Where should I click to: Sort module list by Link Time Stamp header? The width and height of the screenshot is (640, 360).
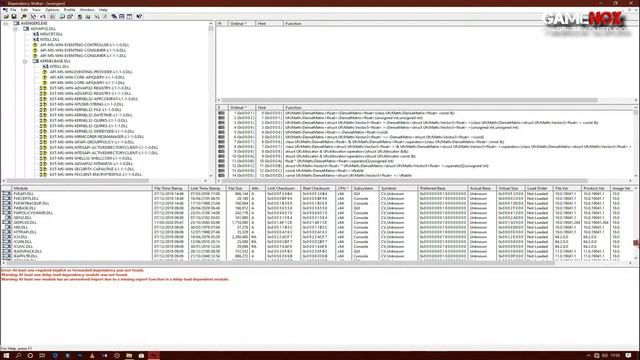pyautogui.click(x=207, y=188)
